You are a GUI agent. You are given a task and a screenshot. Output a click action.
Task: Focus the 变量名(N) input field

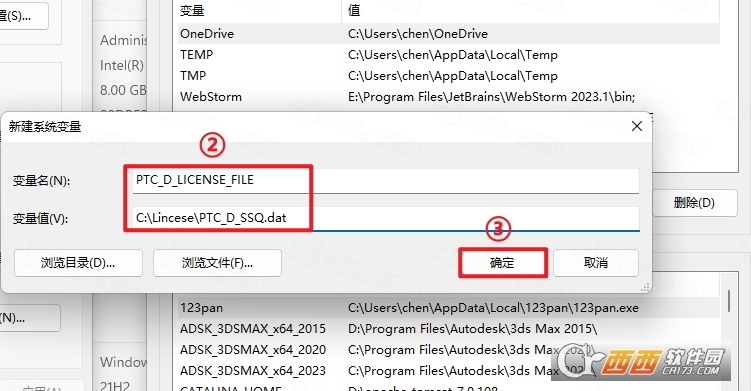[x=386, y=181]
